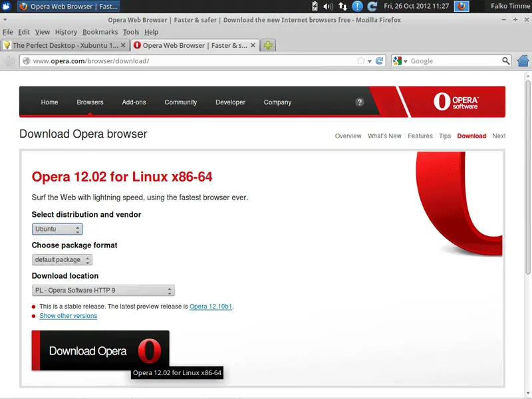Open the window menu arrow in title bar
Image resolution: width=532 pixels, height=399 pixels.
point(5,20)
